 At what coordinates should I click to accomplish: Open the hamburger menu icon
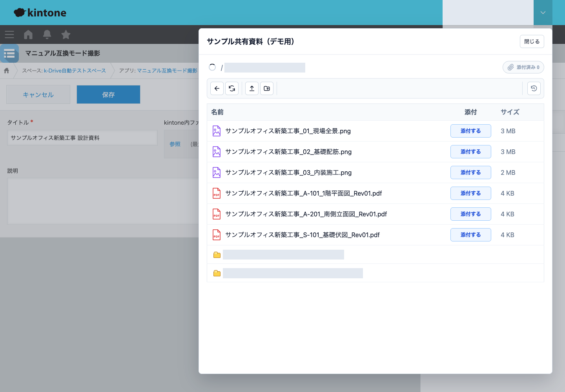pyautogui.click(x=9, y=34)
